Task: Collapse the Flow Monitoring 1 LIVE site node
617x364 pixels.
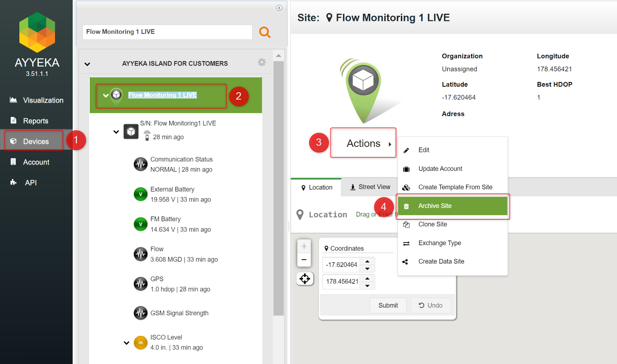Action: pos(105,96)
